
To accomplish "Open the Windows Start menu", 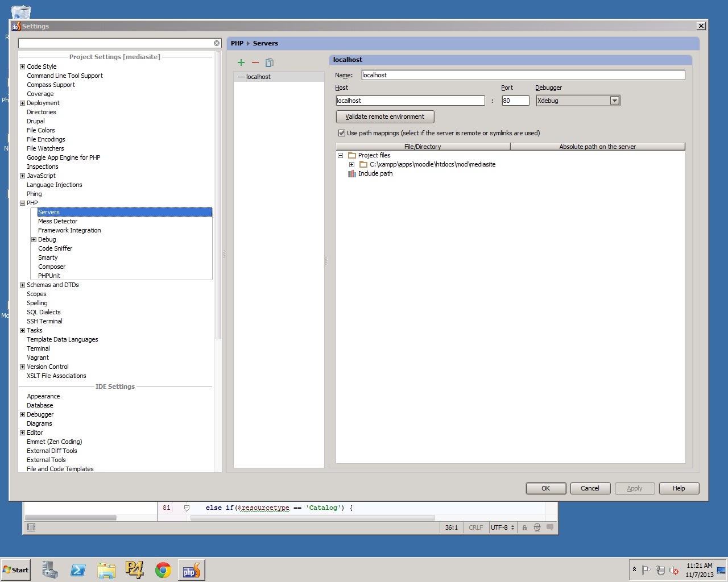I will tap(16, 569).
